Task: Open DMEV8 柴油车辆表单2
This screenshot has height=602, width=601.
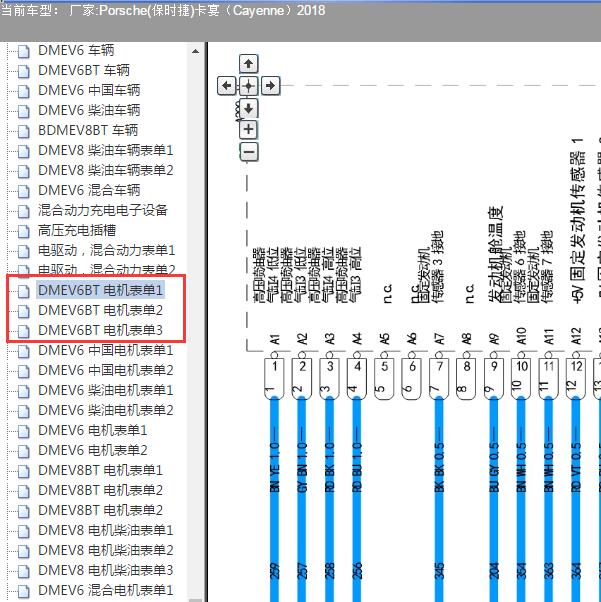Action: 106,170
